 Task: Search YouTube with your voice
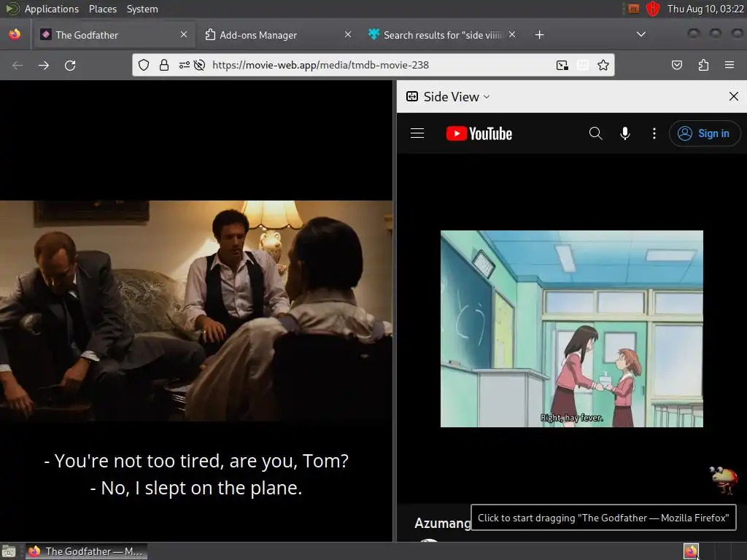[x=625, y=133]
